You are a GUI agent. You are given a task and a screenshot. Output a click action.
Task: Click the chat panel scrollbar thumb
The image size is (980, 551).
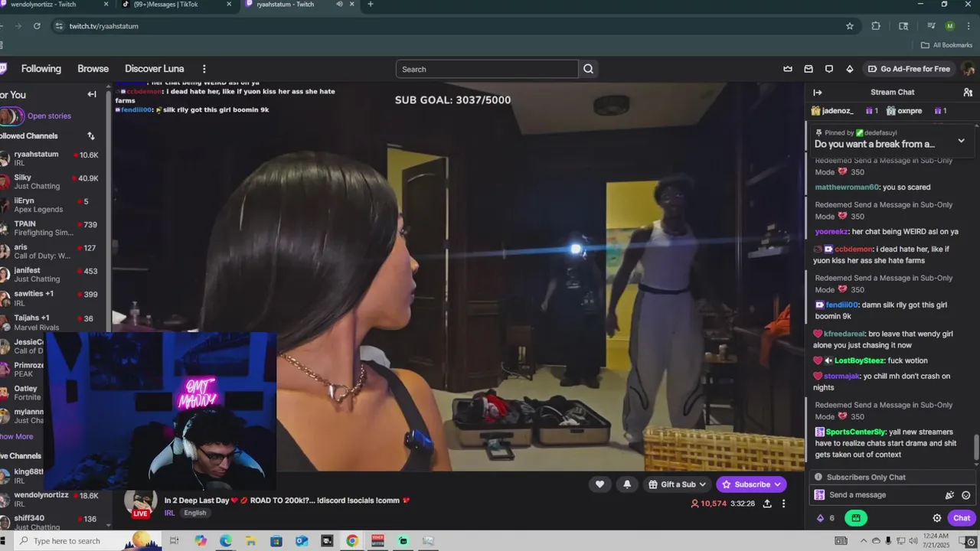976,446
